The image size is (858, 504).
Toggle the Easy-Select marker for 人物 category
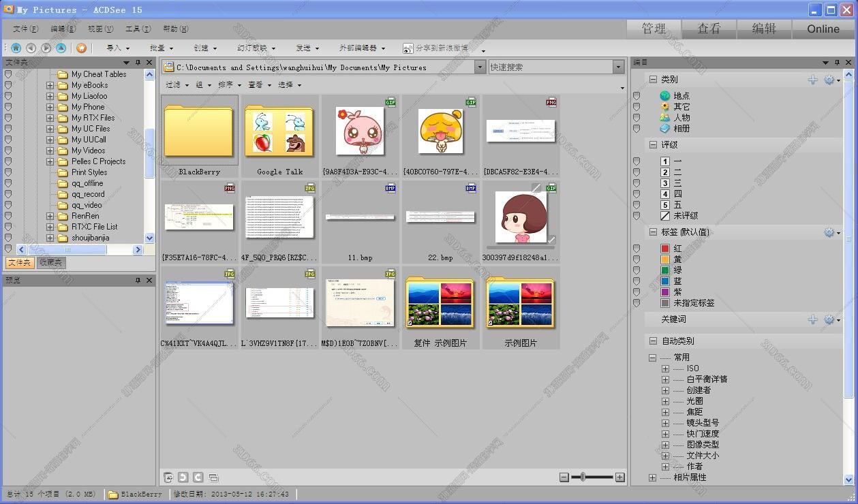pos(637,118)
